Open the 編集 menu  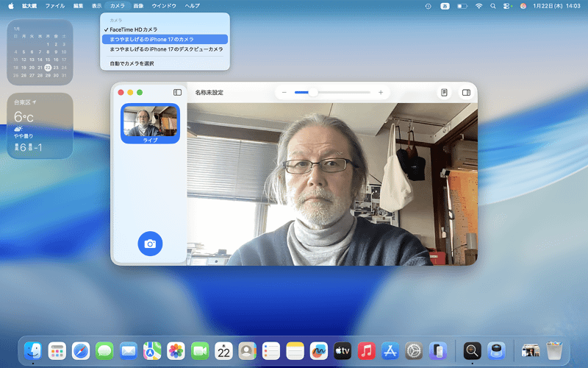pos(79,6)
